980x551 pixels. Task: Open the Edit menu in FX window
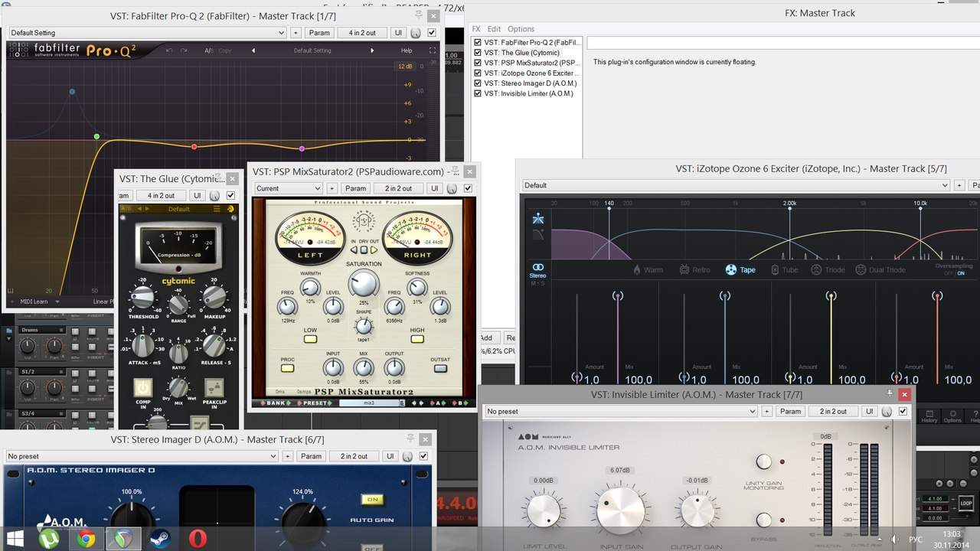click(x=494, y=29)
